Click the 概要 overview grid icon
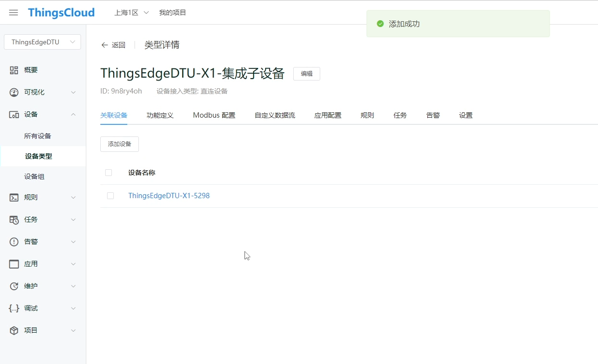This screenshot has width=598, height=364. tap(14, 70)
